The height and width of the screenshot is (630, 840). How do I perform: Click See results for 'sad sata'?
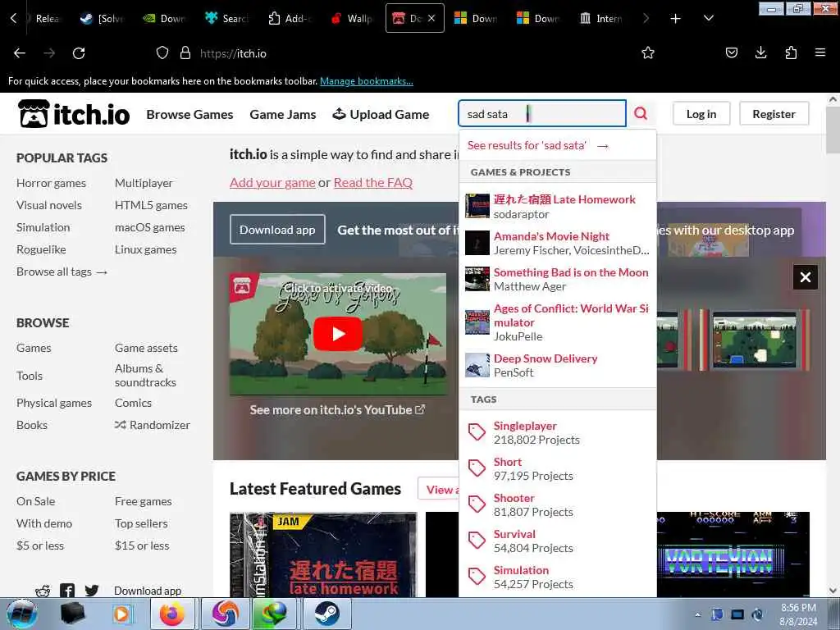(538, 145)
